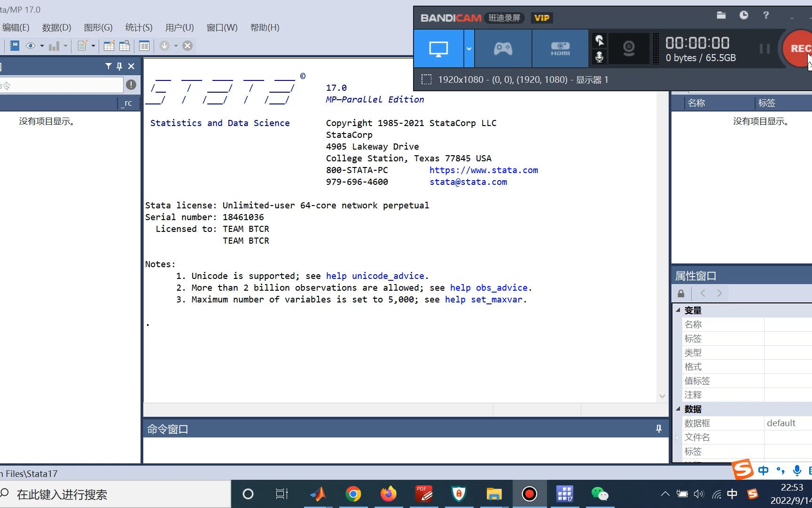Screen dimensions: 812x508
Task: Select Bandicam HDMI device recording mode
Action: point(560,48)
